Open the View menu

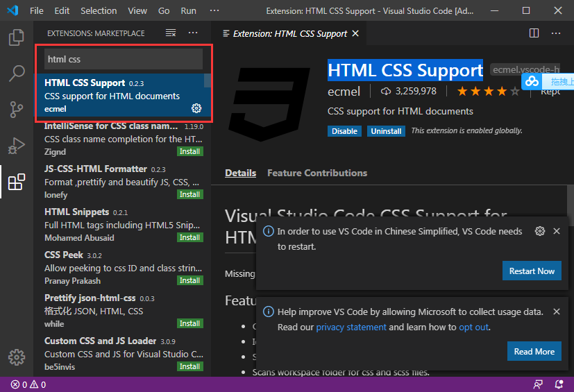[137, 10]
